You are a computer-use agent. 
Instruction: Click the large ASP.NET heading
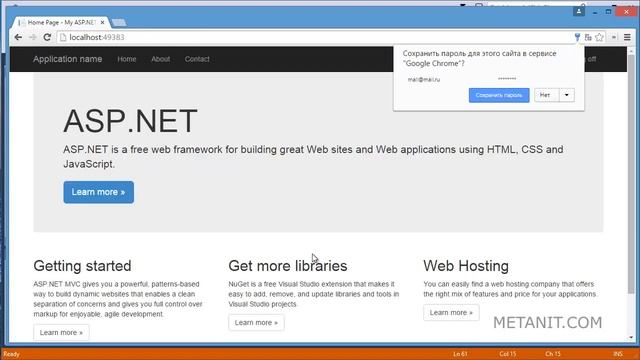(131, 121)
